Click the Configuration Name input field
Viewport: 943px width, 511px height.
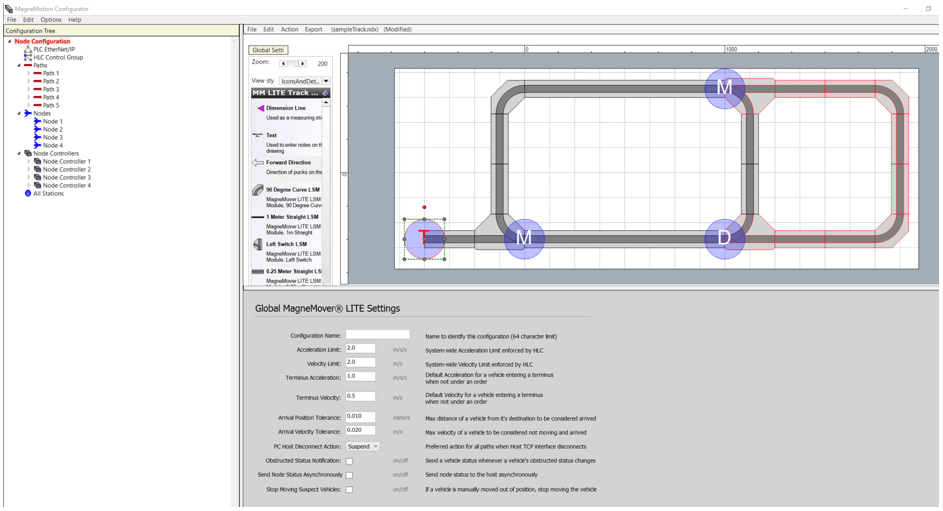pos(378,335)
